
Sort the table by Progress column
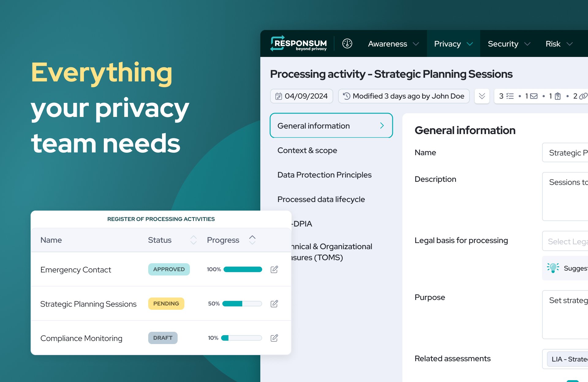252,240
